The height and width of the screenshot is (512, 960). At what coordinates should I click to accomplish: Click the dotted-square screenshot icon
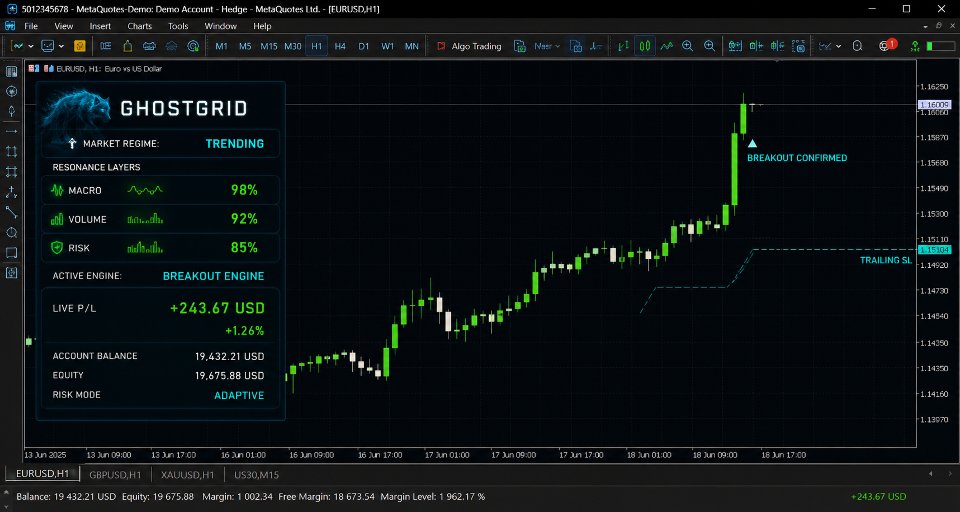coord(798,46)
